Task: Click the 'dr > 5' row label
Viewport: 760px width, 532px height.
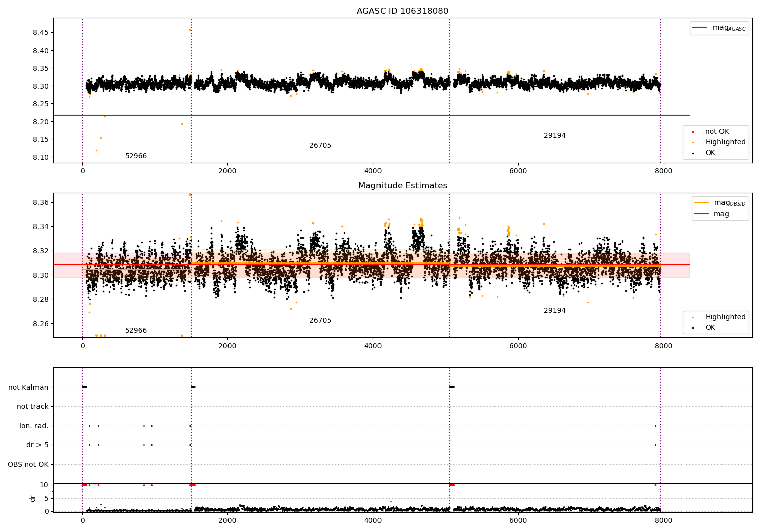Action: 37,445
